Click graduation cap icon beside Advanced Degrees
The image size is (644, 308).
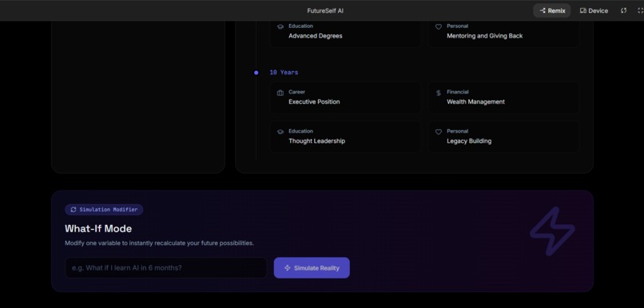(x=280, y=26)
